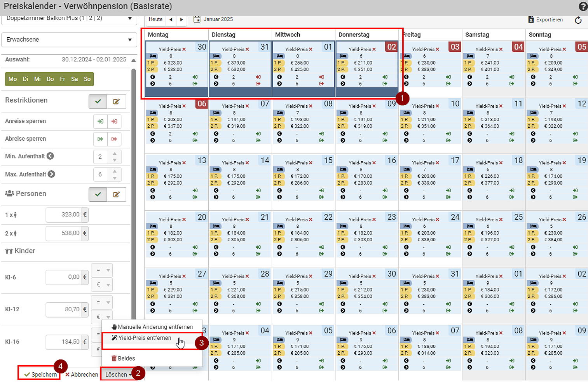Click the edit icon next to Restriktionen
The height and width of the screenshot is (382, 588).
(x=116, y=101)
